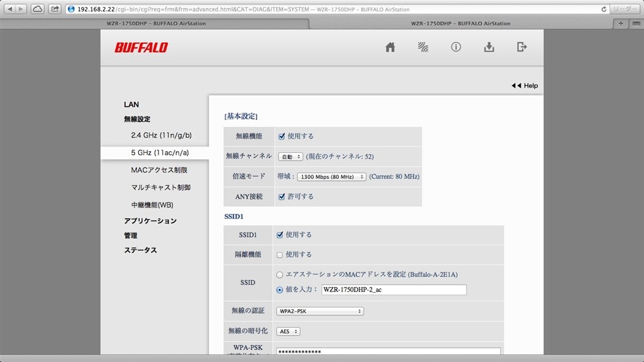The height and width of the screenshot is (362, 644).
Task: Switch to the first WZR-1750DHP browser tab
Action: tap(156, 23)
